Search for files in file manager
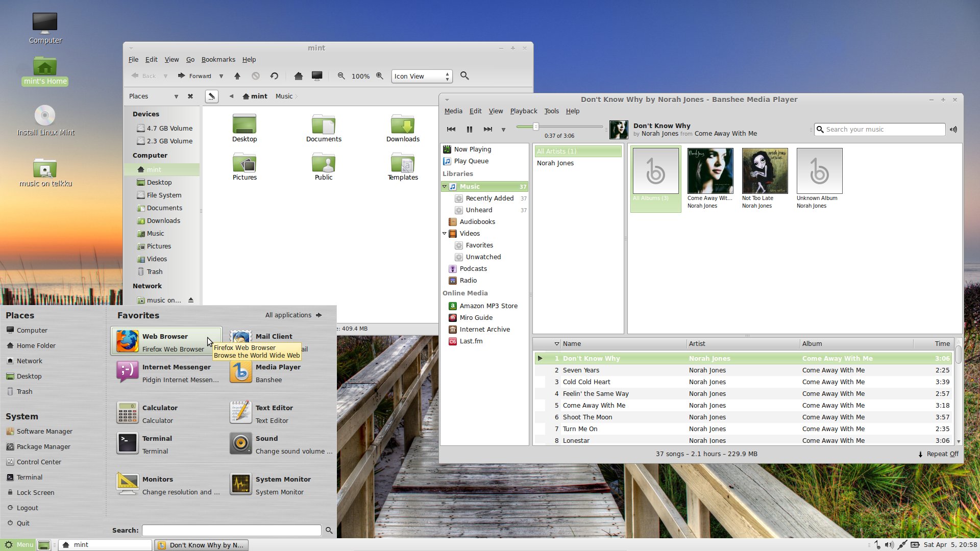 tap(464, 76)
